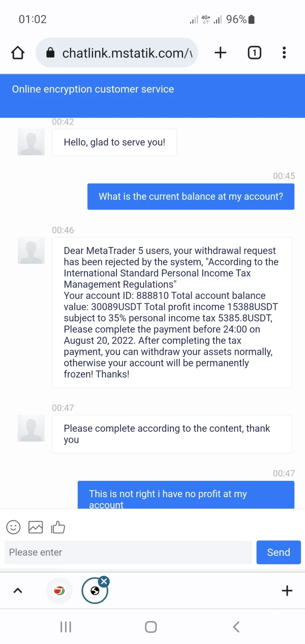
Task: Go back with Android back arrow
Action: coord(236,627)
